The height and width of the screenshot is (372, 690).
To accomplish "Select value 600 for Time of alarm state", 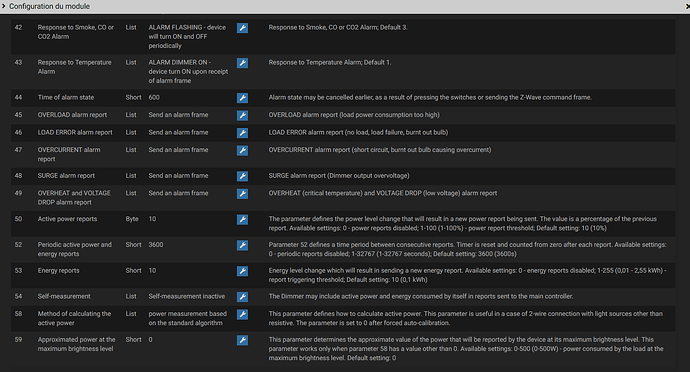I will (154, 97).
